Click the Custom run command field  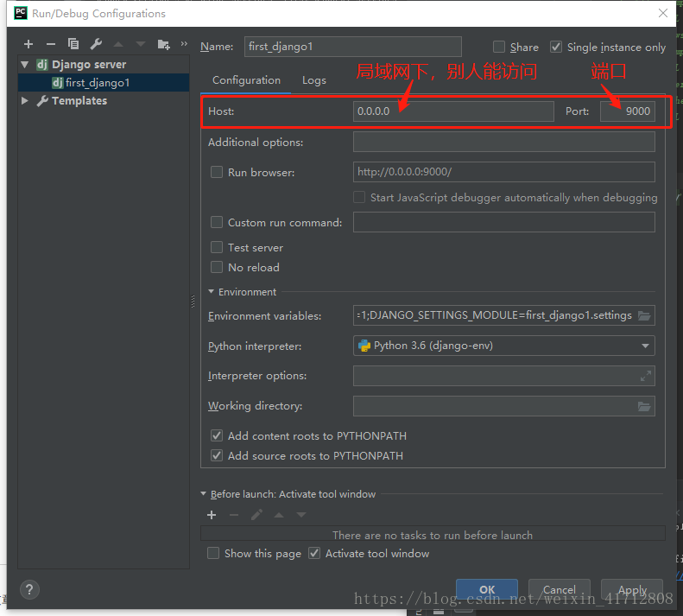504,222
